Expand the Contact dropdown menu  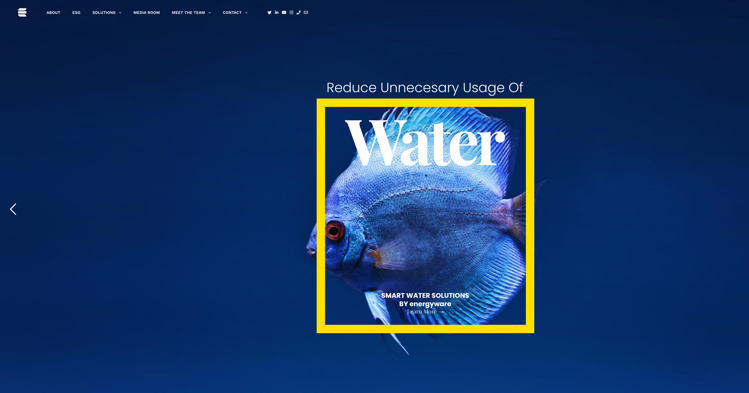point(235,12)
